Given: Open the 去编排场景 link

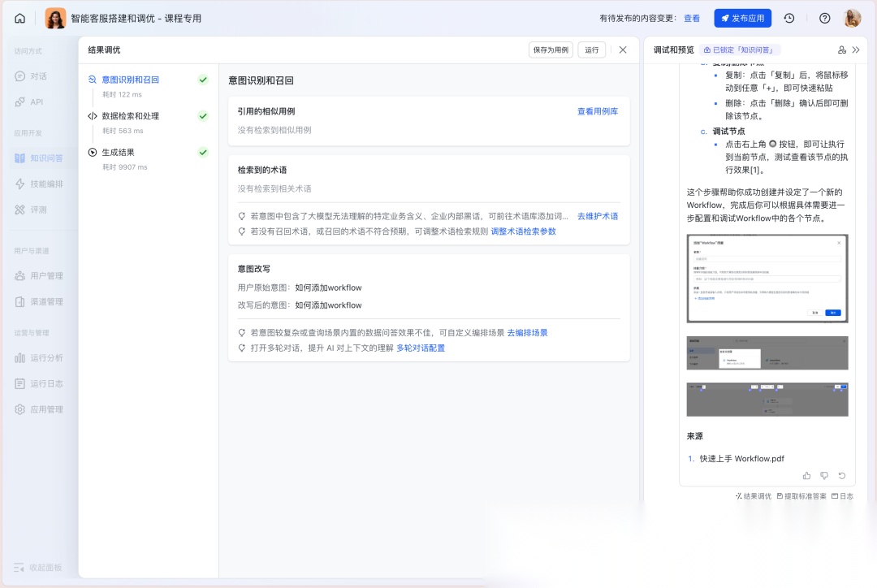Looking at the screenshot, I should point(528,333).
